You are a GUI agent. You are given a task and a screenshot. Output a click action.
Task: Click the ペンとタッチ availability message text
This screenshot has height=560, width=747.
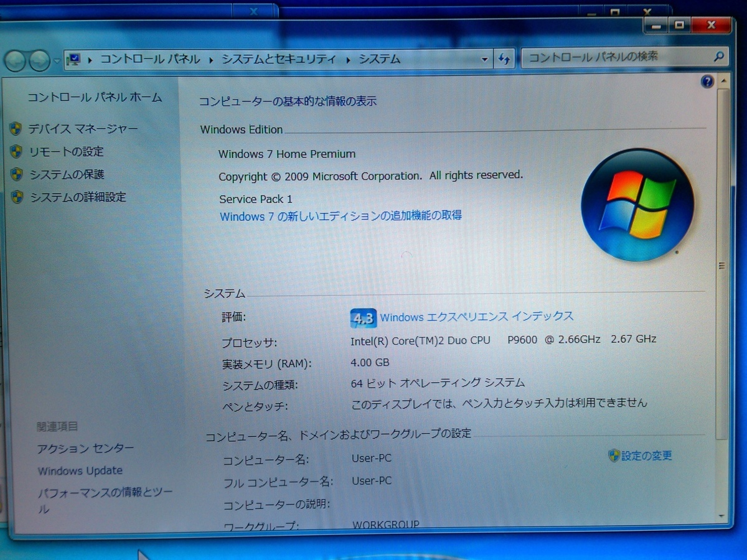499,403
